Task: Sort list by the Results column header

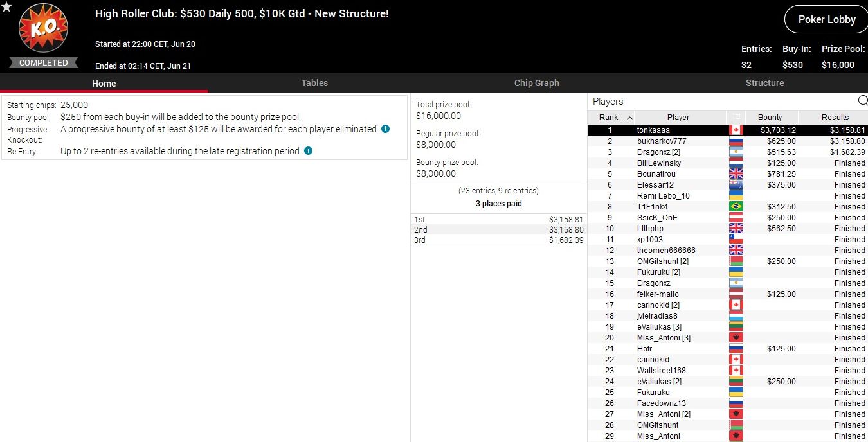Action: (x=835, y=118)
